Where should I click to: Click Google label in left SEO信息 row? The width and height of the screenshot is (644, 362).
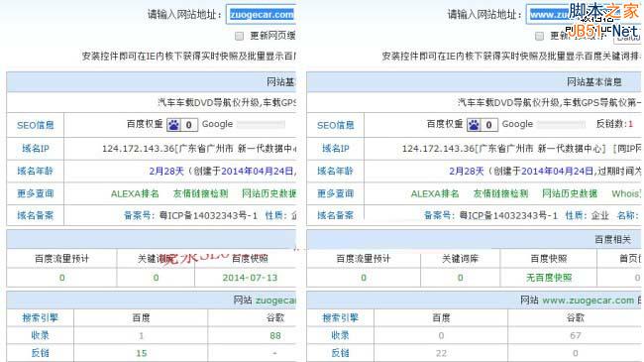[x=217, y=124]
